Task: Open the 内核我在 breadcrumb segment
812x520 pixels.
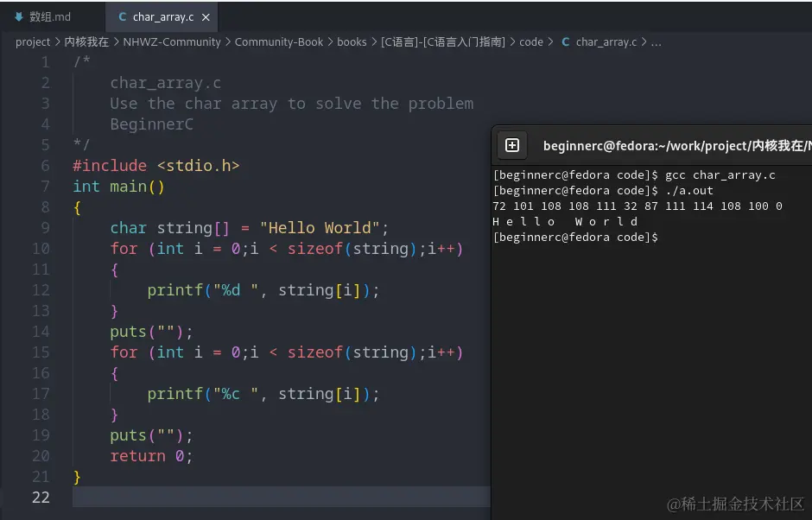Action: pos(86,42)
